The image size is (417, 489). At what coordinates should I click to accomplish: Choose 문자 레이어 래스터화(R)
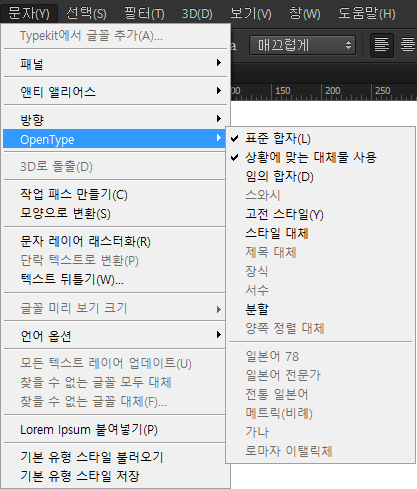[115, 241]
